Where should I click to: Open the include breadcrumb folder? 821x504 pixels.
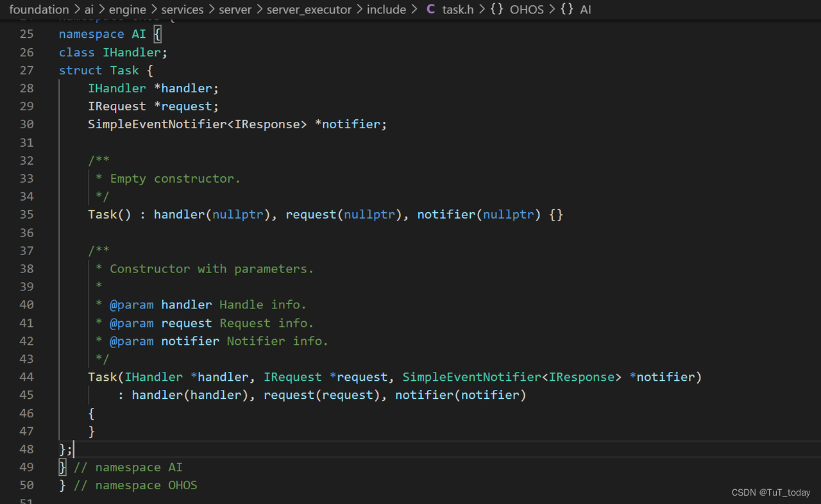point(386,10)
